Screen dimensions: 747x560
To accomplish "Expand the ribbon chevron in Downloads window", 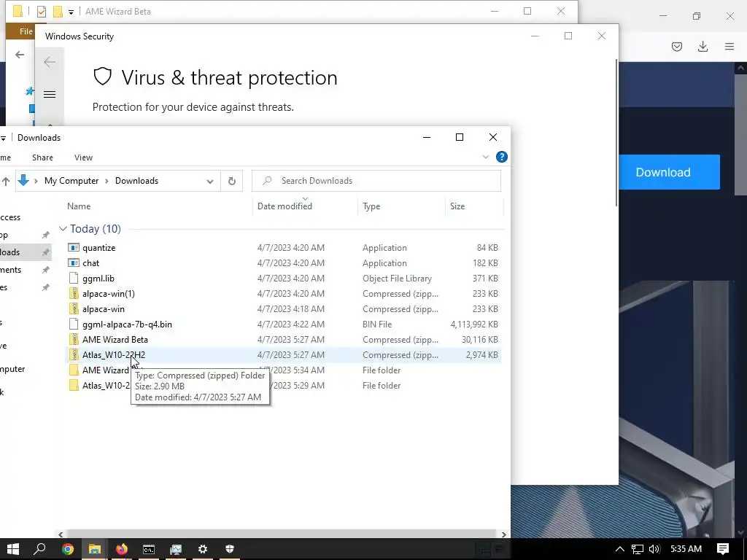I will [485, 157].
